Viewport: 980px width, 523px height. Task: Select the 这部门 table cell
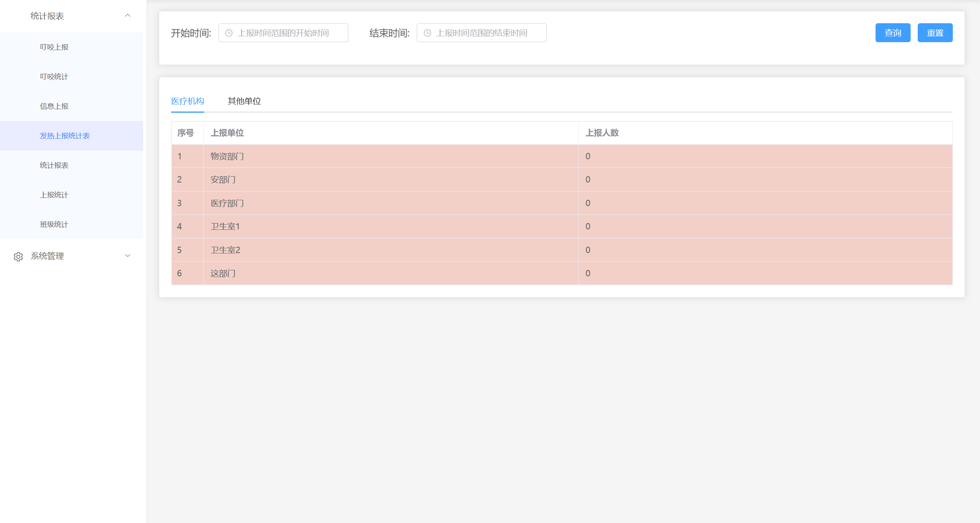pos(391,274)
